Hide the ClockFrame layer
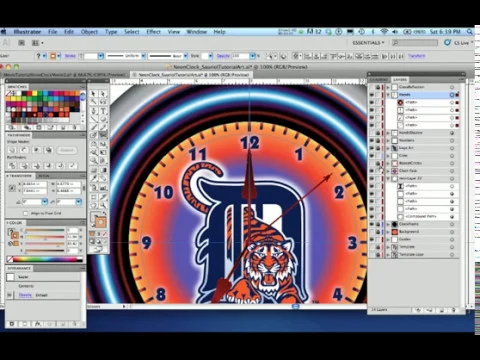The width and height of the screenshot is (480, 360). (371, 224)
